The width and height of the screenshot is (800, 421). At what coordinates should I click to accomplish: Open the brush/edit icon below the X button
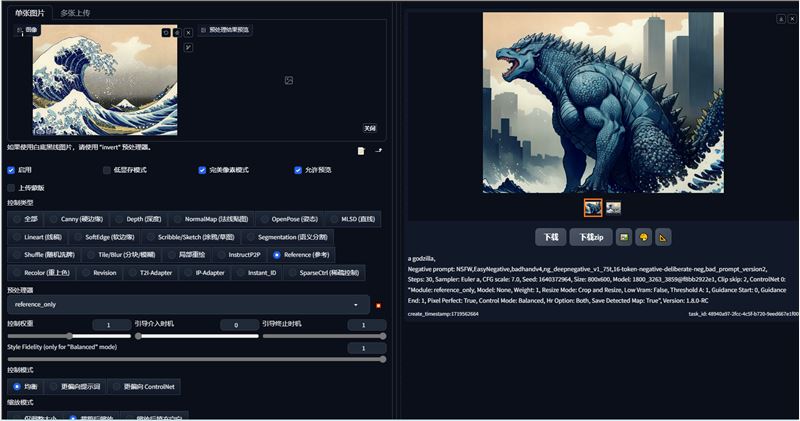point(188,47)
